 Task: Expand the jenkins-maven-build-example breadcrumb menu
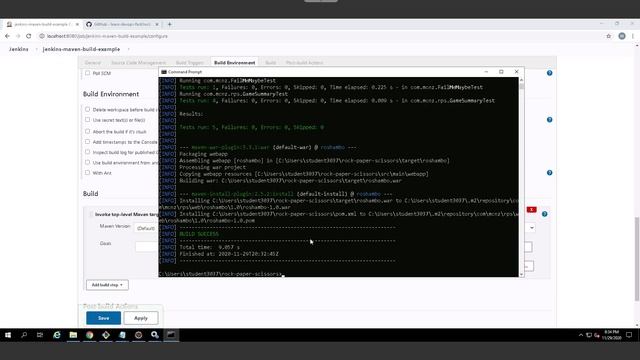[128, 49]
